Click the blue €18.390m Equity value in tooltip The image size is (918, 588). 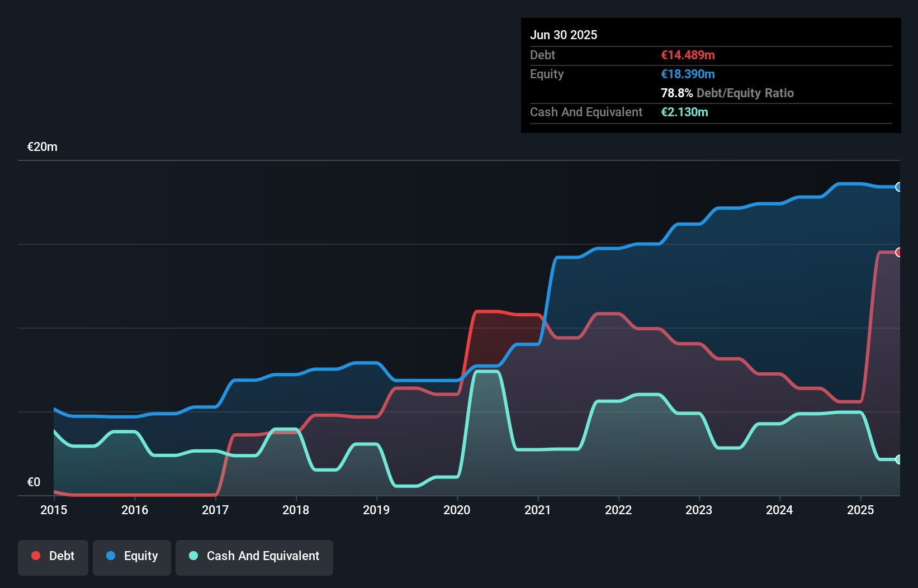[x=687, y=74]
